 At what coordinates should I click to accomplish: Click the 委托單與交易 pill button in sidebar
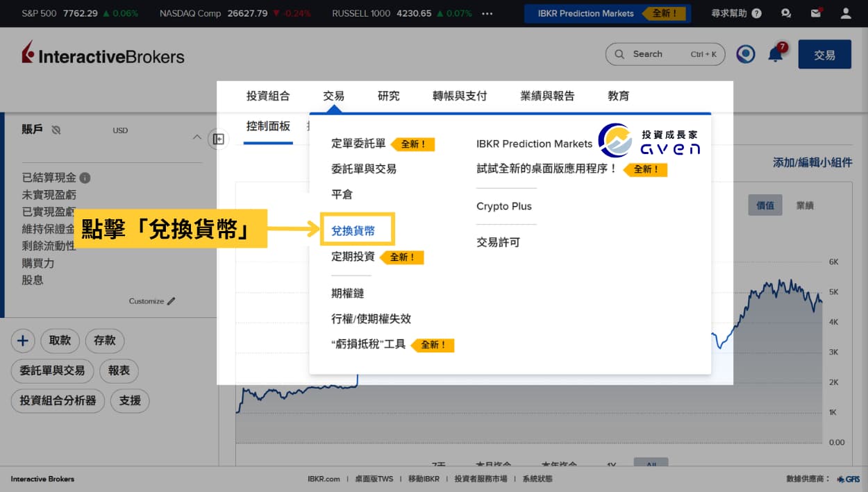(x=52, y=371)
